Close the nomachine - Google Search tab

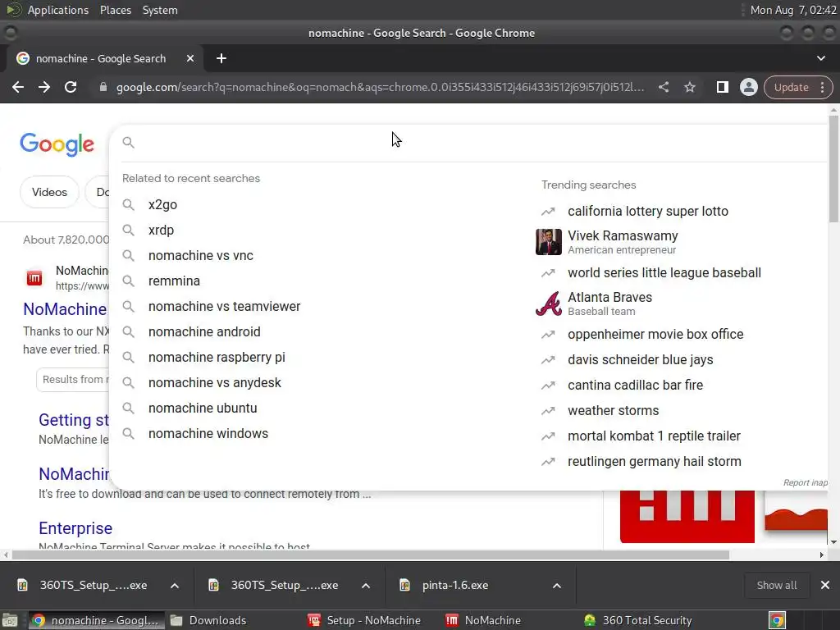pyautogui.click(x=190, y=58)
